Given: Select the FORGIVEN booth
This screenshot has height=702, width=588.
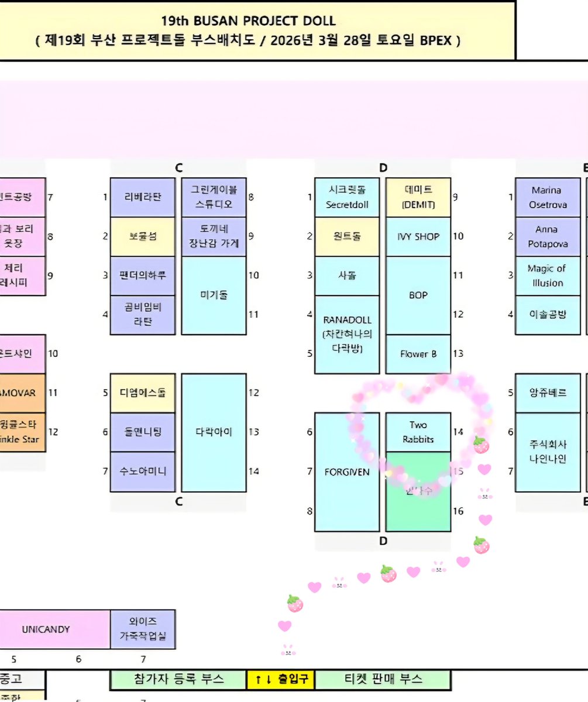Looking at the screenshot, I should (x=347, y=472).
